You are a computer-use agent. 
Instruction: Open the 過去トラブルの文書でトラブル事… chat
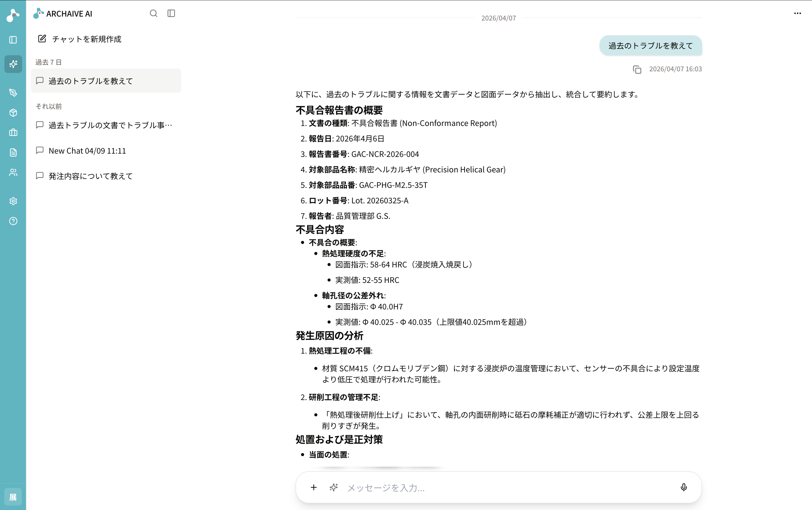coord(106,125)
